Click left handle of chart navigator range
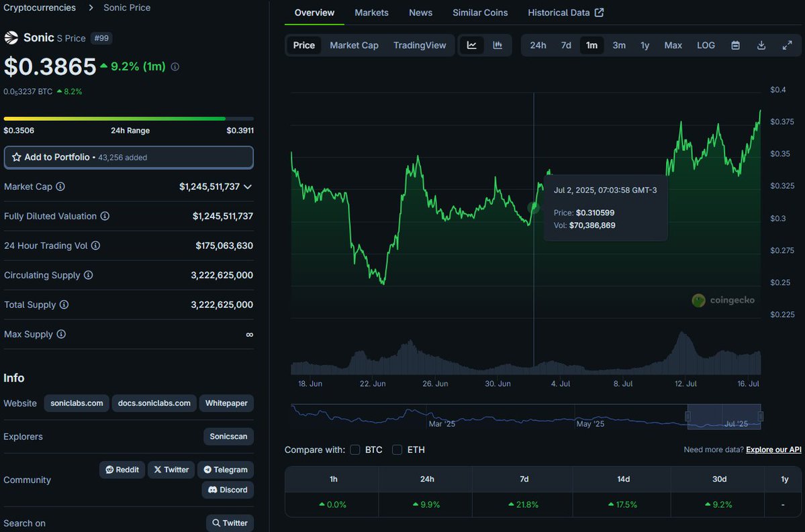Screen dimensions: 805x532 coord(688,416)
